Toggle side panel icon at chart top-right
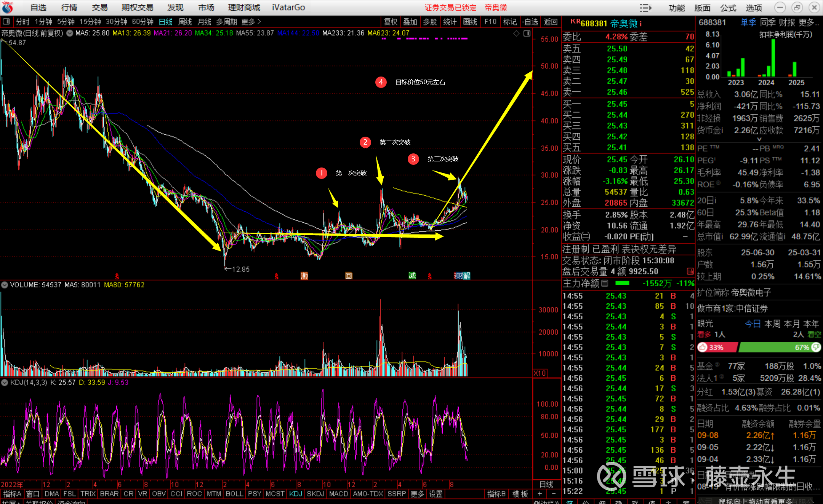Screen dimensions: 823x504 tap(527, 33)
